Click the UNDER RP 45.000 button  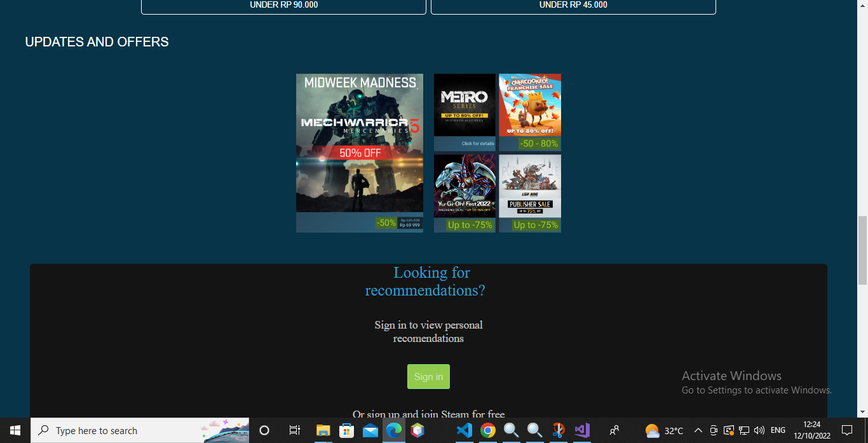573,5
